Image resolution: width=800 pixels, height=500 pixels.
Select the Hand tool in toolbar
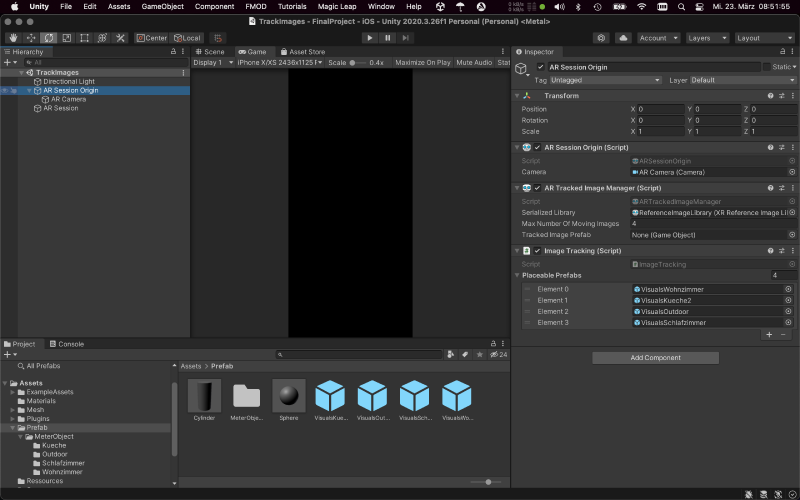[x=13, y=38]
